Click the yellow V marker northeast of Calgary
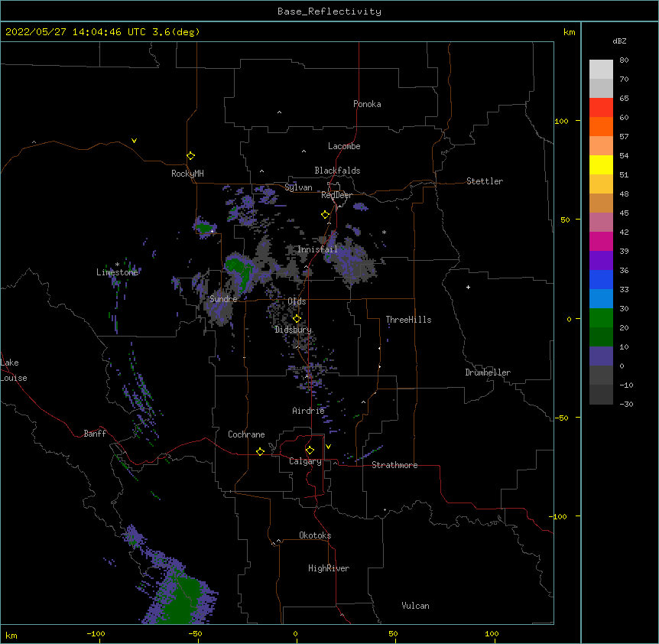 click(x=328, y=447)
